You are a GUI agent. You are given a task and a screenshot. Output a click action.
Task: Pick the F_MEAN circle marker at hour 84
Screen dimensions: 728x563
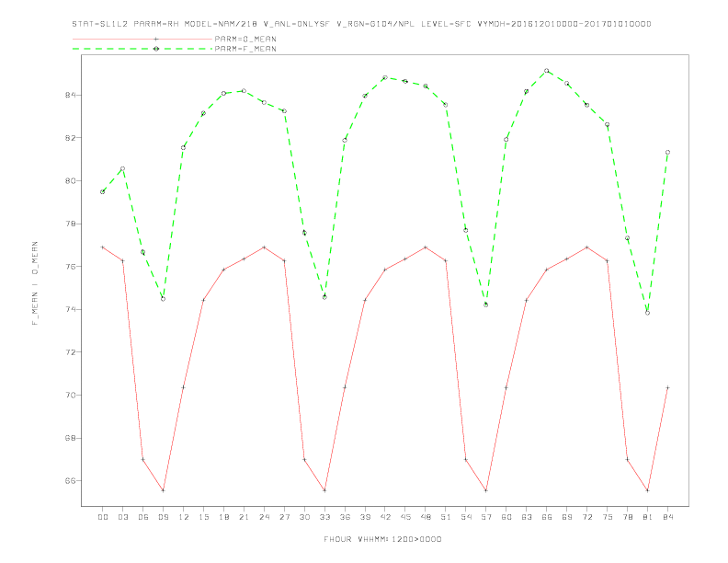coord(667,153)
